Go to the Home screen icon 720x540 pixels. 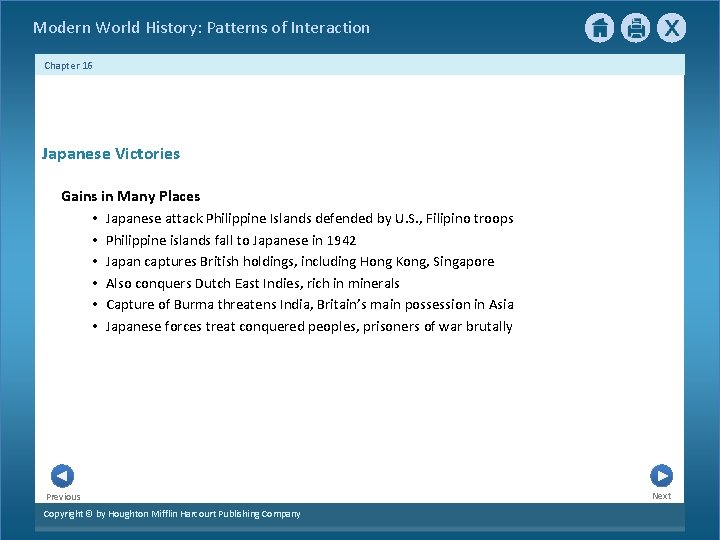click(x=599, y=28)
